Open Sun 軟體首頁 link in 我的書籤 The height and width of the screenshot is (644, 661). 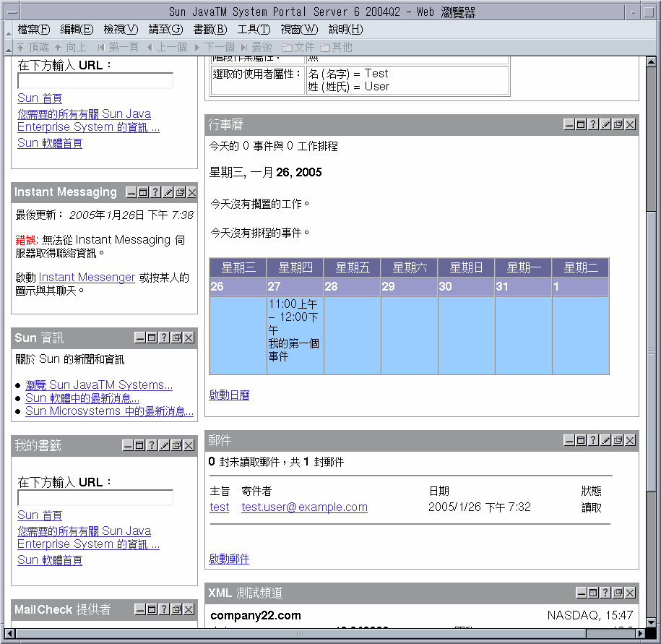[50, 559]
